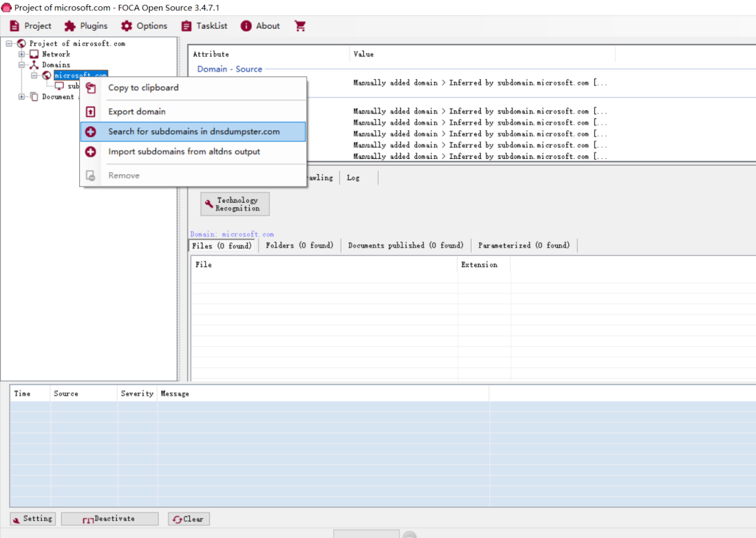The width and height of the screenshot is (756, 538).
Task: Click the Project document icon
Action: [x=15, y=26]
